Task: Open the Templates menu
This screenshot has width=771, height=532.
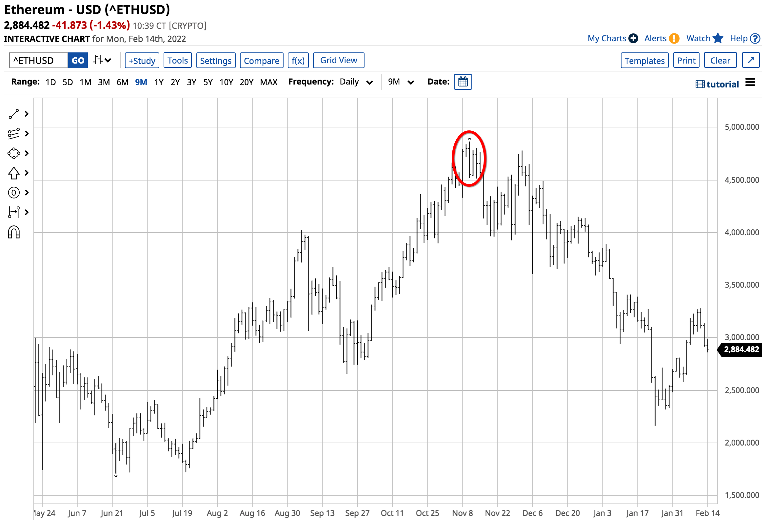Action: (x=644, y=60)
